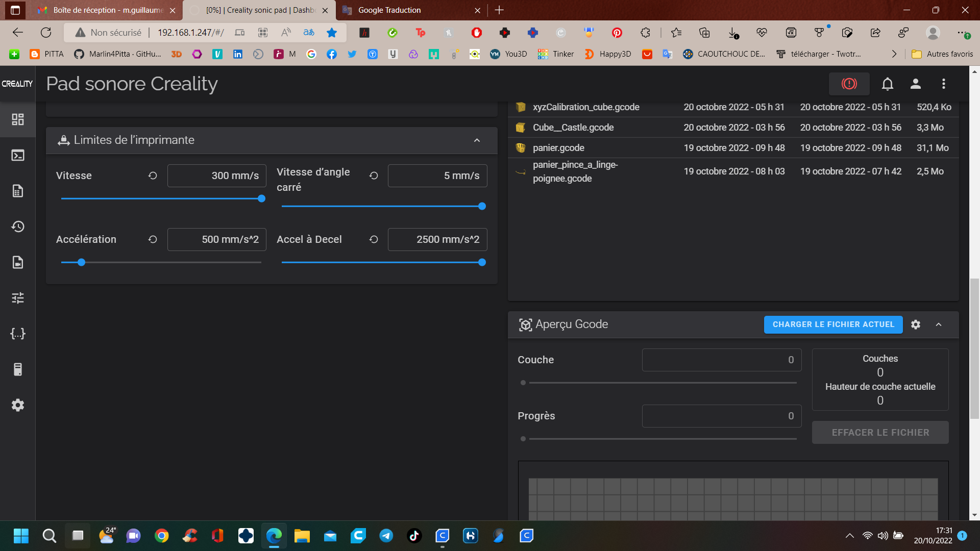This screenshot has width=980, height=551.
Task: Reset the Vitesse value
Action: 153,176
